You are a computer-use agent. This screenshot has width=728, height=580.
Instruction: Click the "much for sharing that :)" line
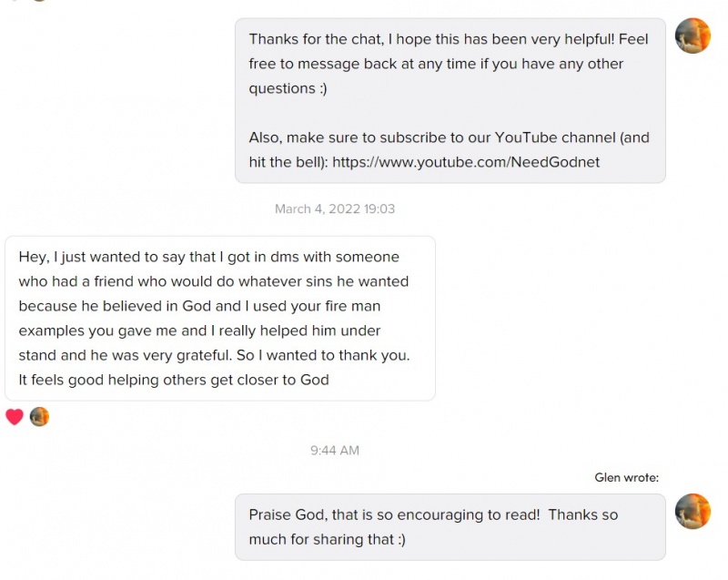pos(328,539)
